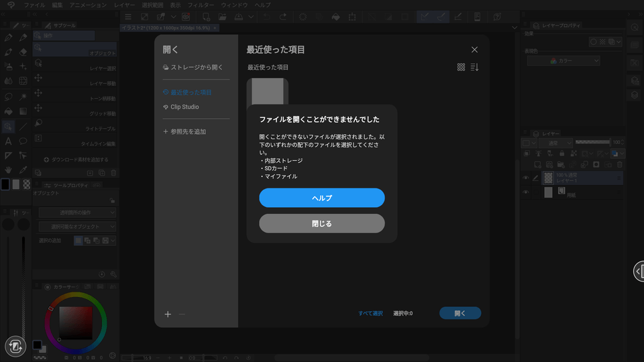Click the layer opacity slider
The height and width of the screenshot is (362, 644).
coord(592,142)
